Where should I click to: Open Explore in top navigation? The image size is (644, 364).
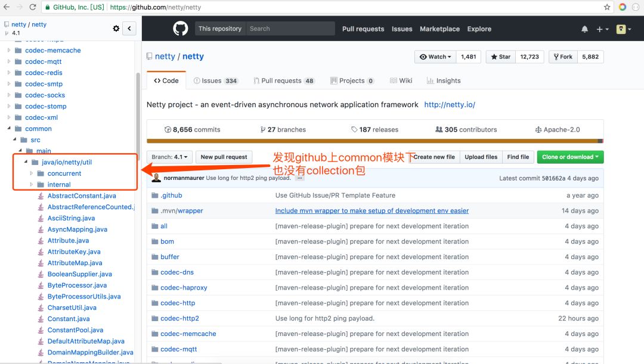pos(479,29)
